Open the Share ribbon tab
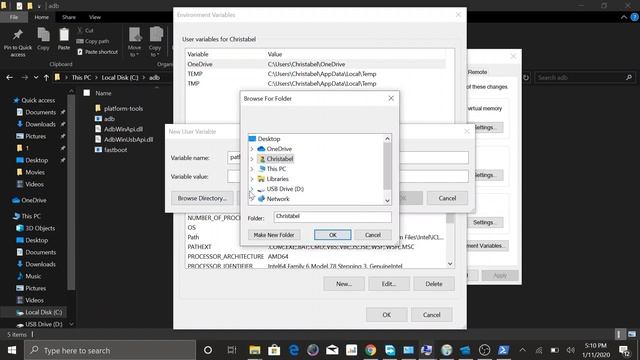The image size is (640, 360). pyautogui.click(x=69, y=17)
